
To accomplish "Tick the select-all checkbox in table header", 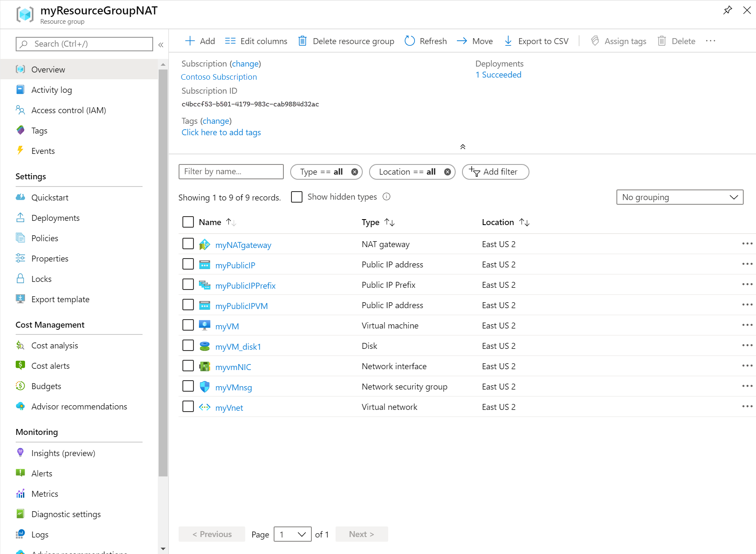I will (x=188, y=222).
